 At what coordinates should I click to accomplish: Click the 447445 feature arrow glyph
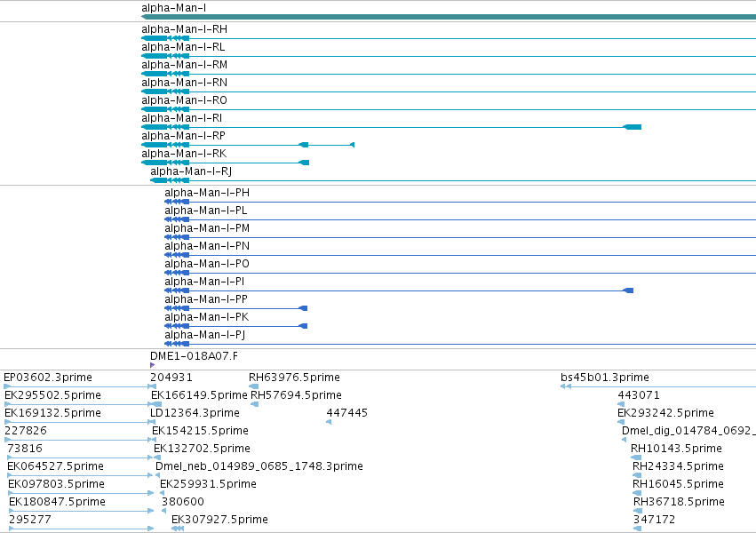[329, 422]
